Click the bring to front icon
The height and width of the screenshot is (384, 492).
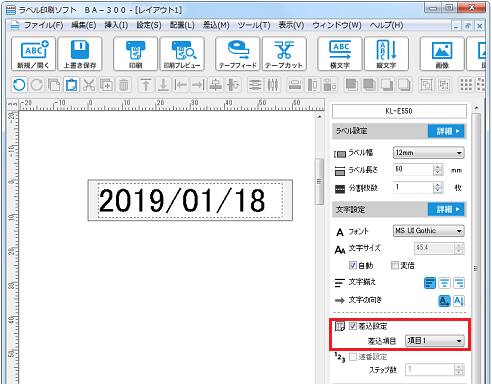351,85
